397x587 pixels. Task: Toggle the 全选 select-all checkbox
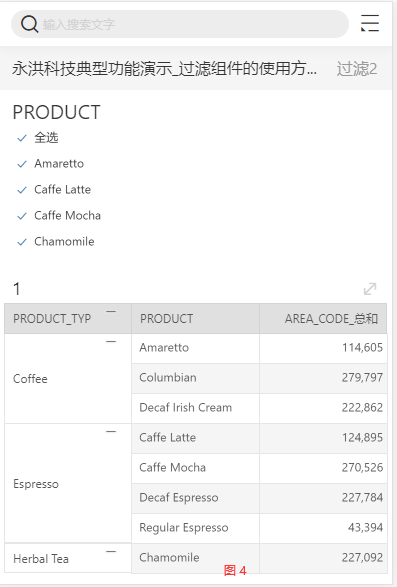pos(22,138)
